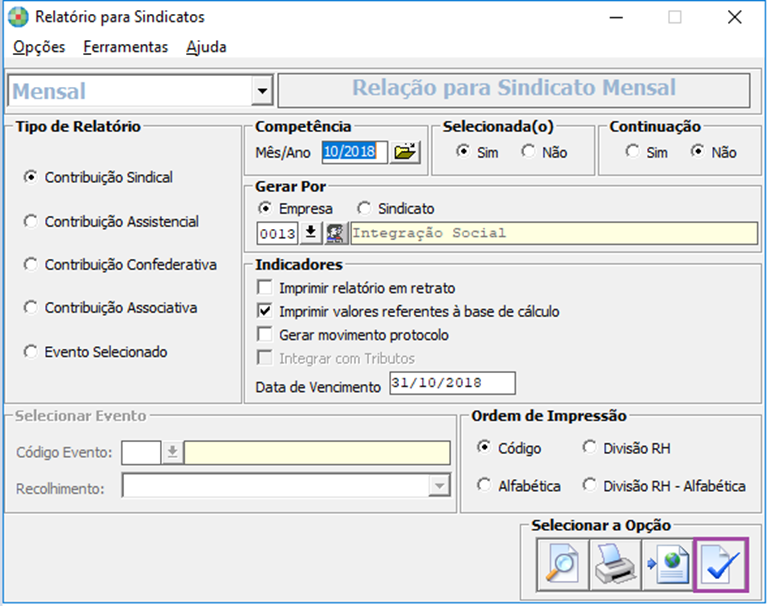This screenshot has width=770, height=606.
Task: Check Gerar movimento protocolo
Action: coord(265,334)
